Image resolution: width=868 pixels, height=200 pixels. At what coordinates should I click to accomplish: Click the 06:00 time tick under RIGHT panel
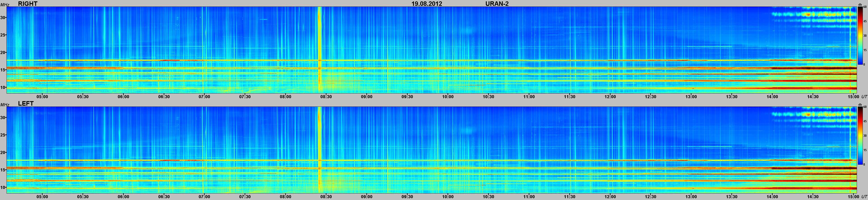[123, 97]
